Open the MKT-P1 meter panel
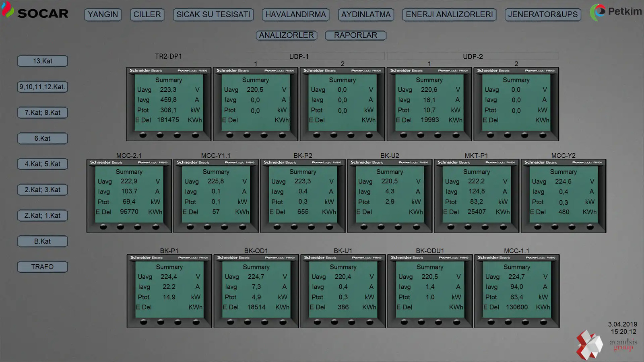 476,196
